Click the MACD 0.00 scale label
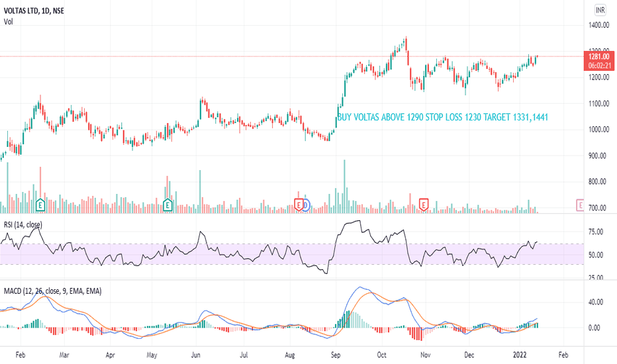The width and height of the screenshot is (617, 364). tap(594, 328)
